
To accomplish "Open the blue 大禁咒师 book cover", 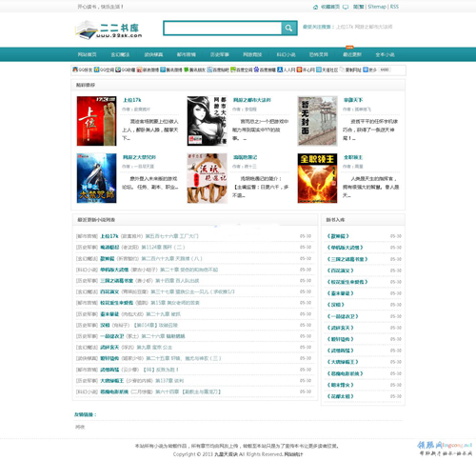I will click(x=96, y=178).
